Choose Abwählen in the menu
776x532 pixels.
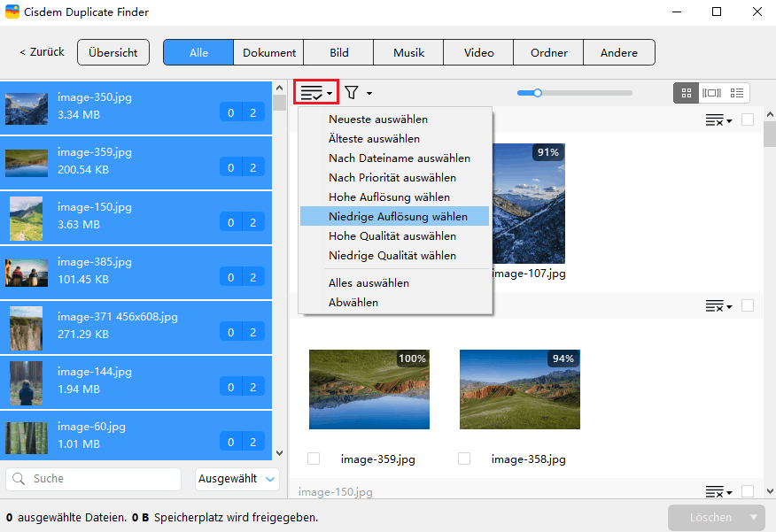coord(394,302)
